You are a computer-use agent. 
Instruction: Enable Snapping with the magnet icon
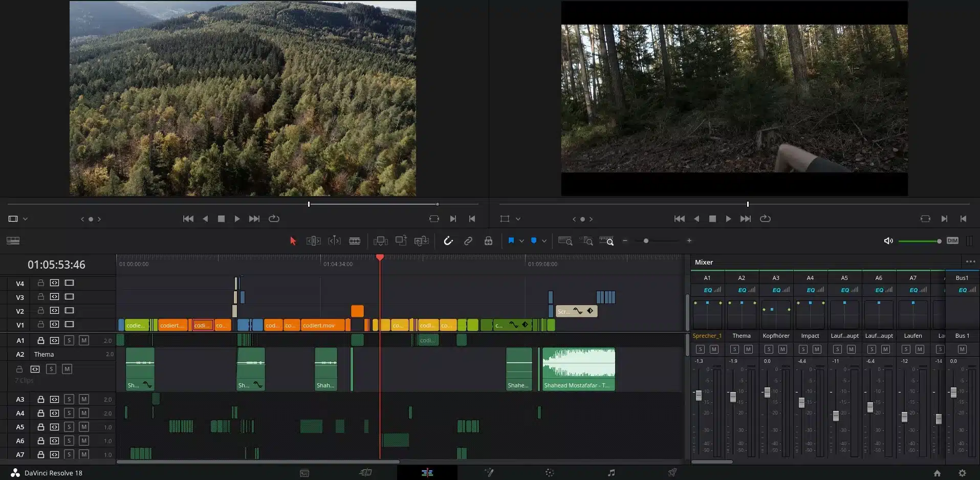coord(448,241)
